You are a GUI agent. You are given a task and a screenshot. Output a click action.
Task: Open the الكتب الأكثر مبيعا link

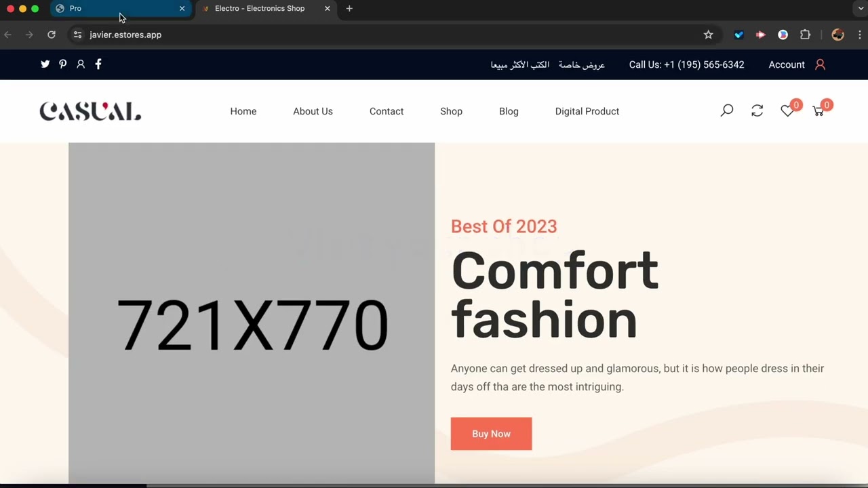(x=519, y=64)
